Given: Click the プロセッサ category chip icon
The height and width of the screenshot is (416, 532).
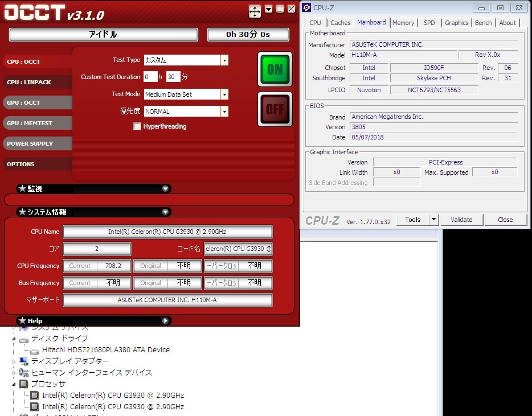Looking at the screenshot, I should coord(23,384).
